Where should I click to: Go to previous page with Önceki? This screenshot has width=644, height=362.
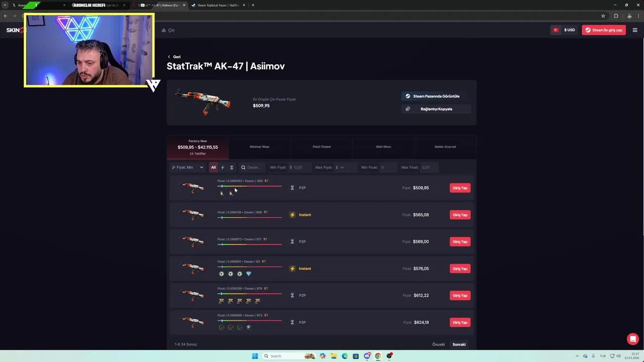[439, 344]
